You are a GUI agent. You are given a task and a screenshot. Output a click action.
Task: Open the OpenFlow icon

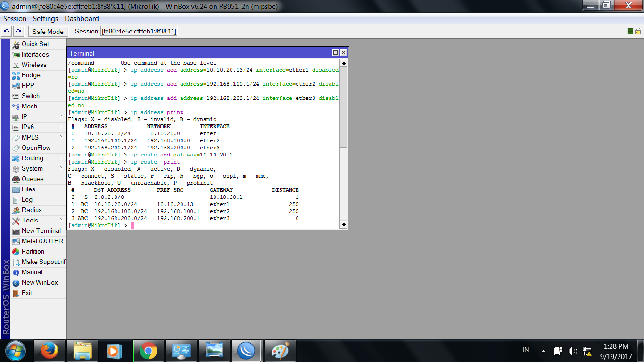[x=16, y=148]
